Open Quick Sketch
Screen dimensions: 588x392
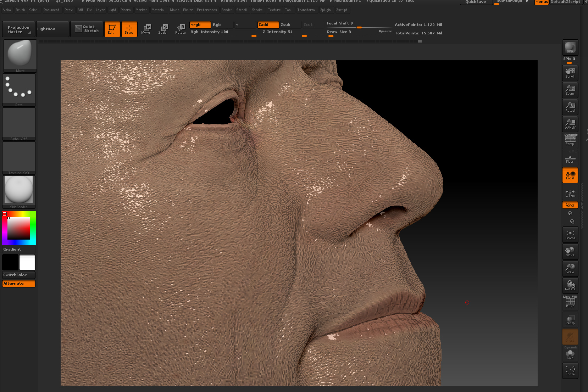87,29
